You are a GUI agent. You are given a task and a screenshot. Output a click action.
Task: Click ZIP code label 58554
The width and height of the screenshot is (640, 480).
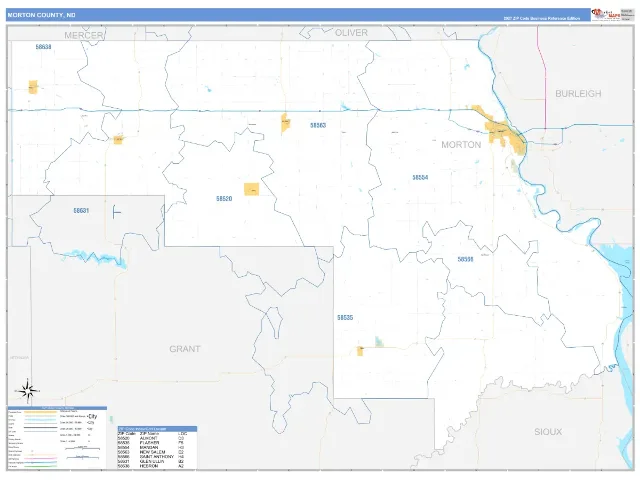pyautogui.click(x=420, y=177)
